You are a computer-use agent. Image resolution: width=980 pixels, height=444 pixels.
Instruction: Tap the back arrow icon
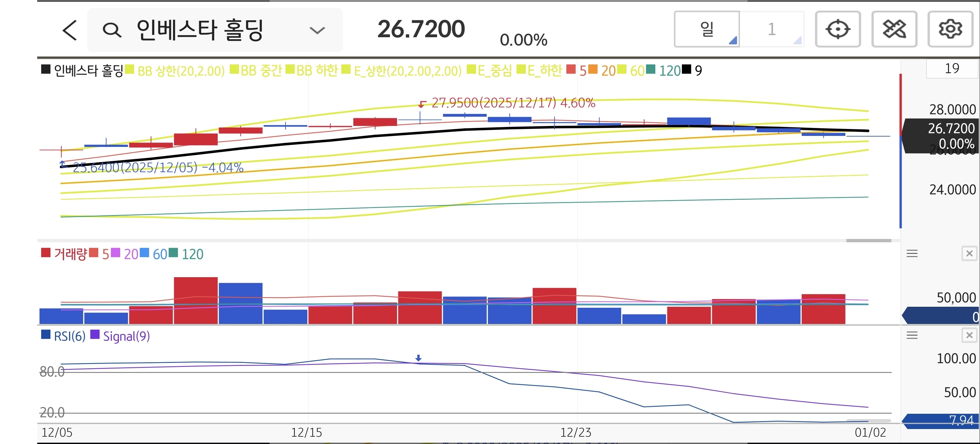click(70, 30)
